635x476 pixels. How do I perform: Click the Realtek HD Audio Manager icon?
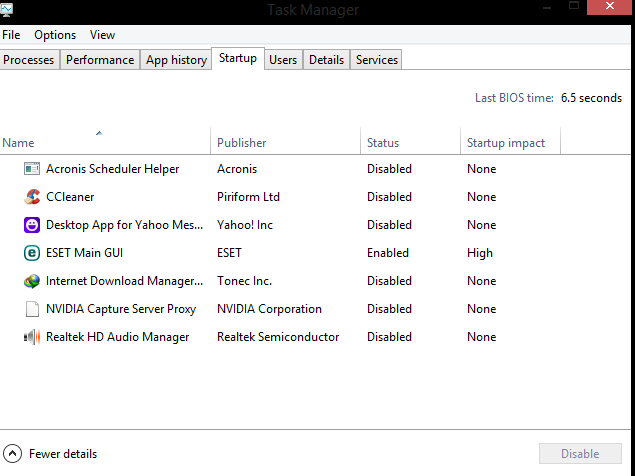point(32,337)
